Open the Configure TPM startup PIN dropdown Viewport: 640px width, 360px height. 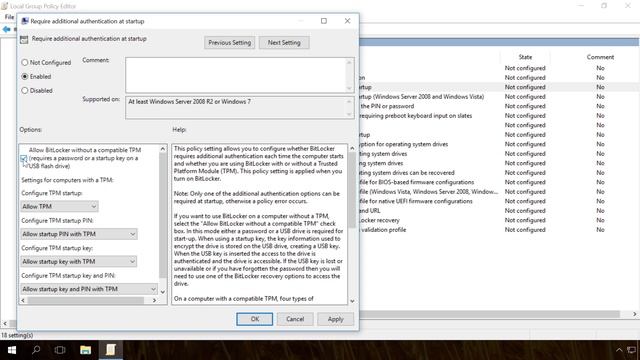[79, 234]
